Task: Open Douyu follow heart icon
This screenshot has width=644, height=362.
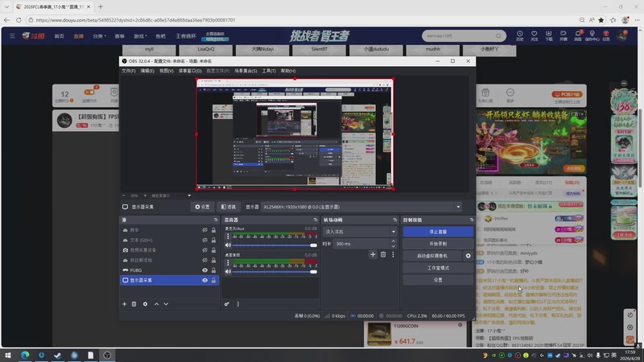Action: click(534, 35)
